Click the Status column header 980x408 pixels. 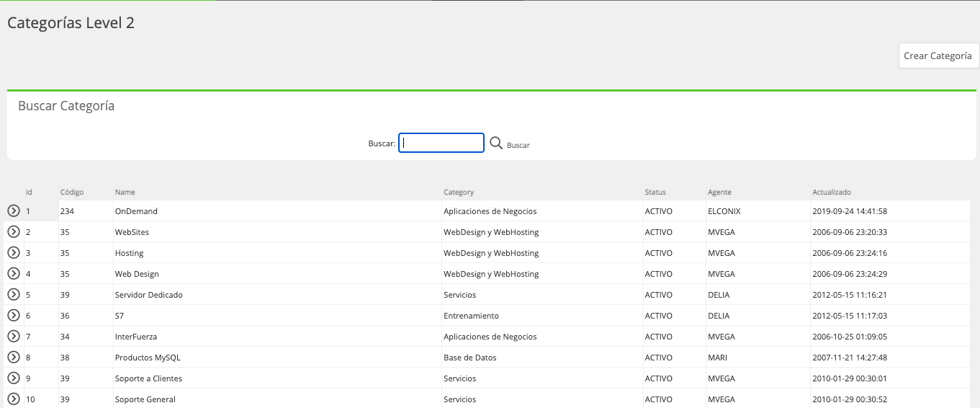point(655,192)
